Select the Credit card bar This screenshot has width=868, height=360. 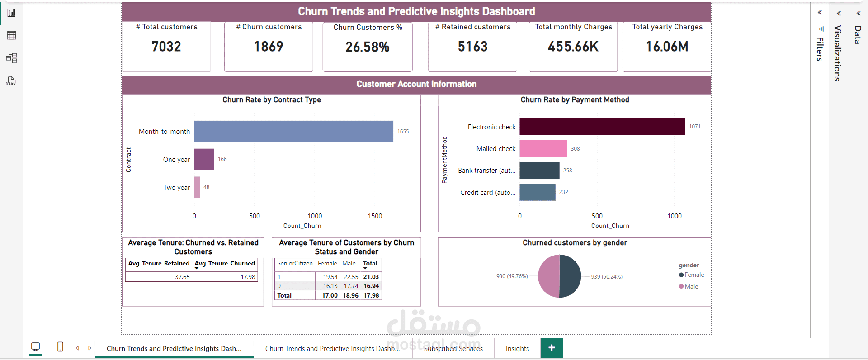pos(538,192)
